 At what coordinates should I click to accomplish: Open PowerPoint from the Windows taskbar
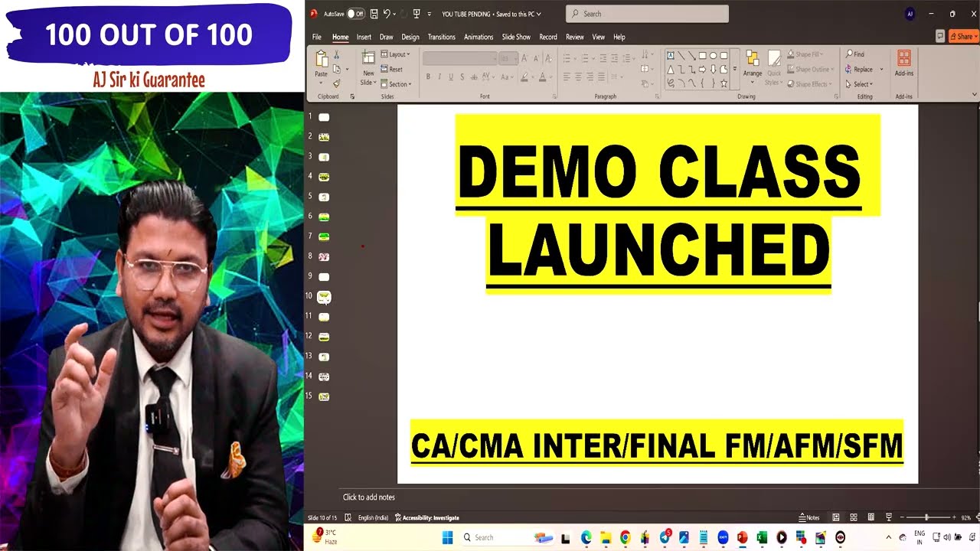tap(742, 537)
